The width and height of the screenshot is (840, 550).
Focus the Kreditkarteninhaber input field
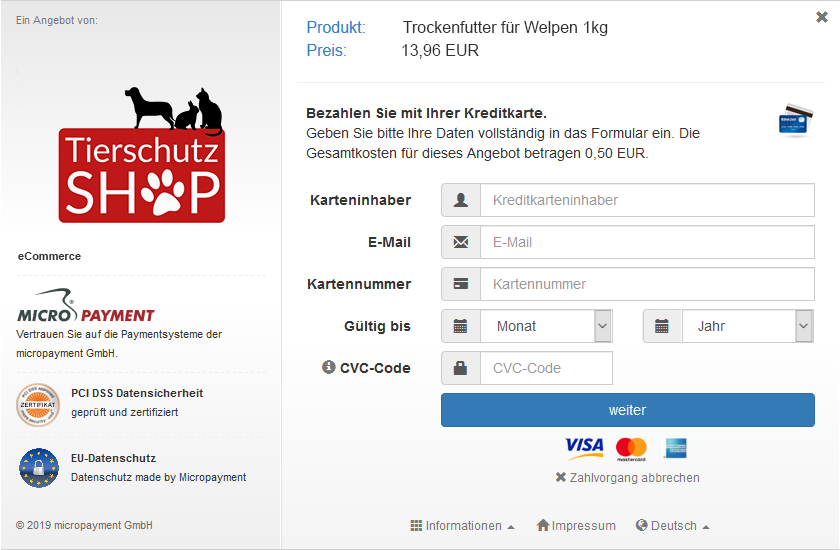pos(647,200)
